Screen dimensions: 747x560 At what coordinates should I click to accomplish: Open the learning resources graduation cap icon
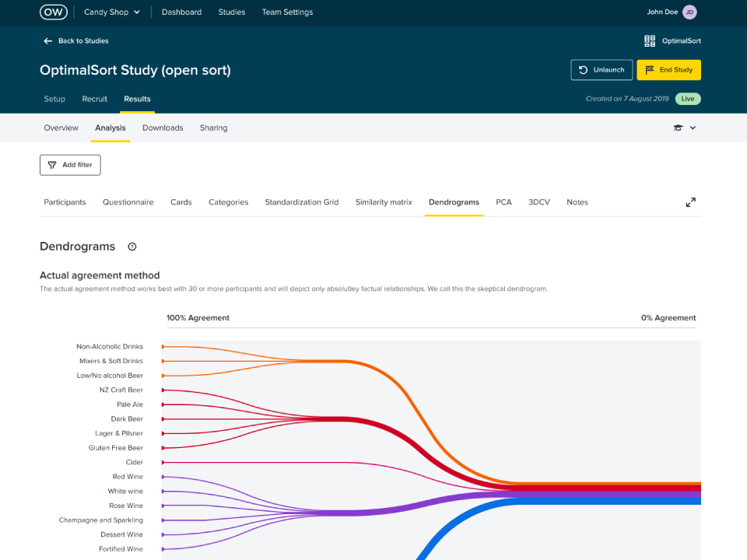point(679,127)
